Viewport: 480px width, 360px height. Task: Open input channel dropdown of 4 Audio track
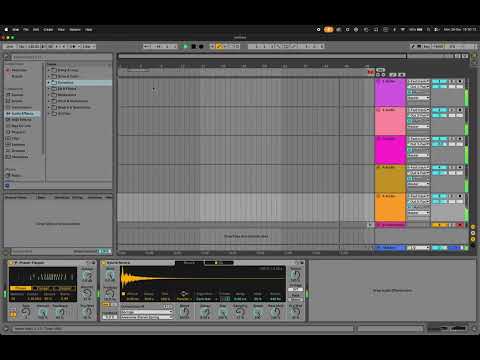[418, 173]
